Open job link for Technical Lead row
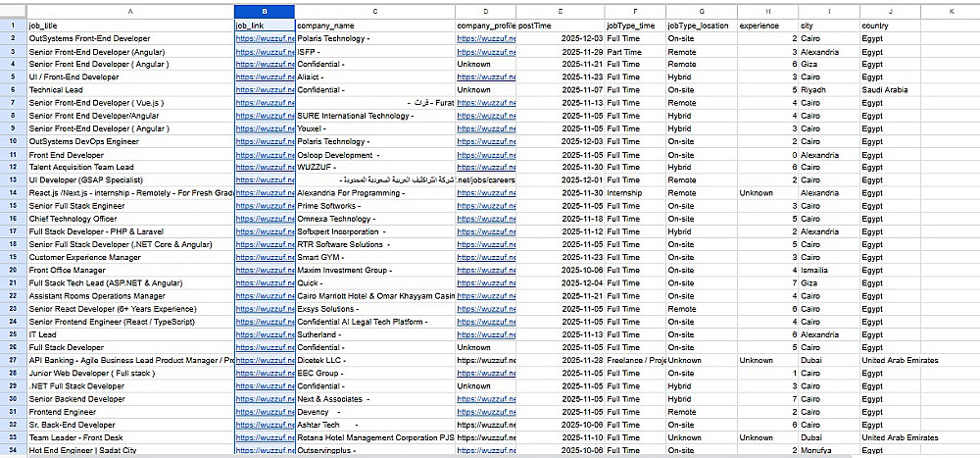Viewport: 980px width, 458px height. click(265, 90)
